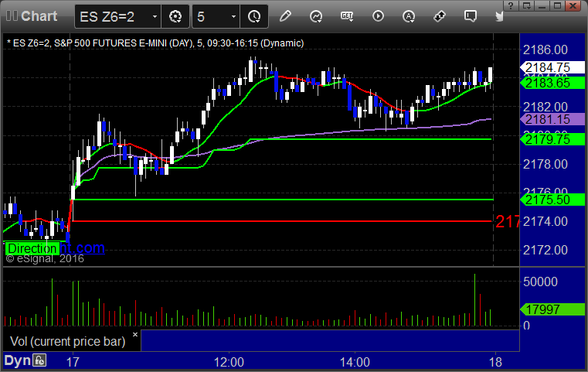Click the 2174.00 price axis label
The width and height of the screenshot is (588, 372).
tap(546, 221)
